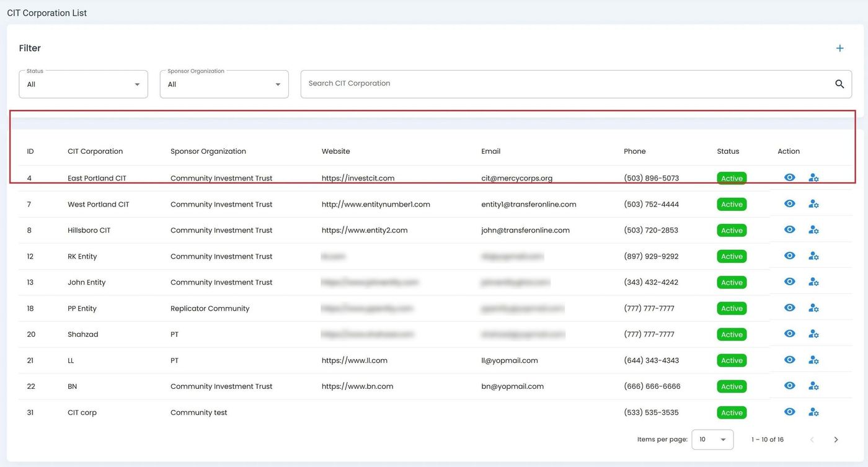Open the Status filter dropdown
The image size is (868, 467).
83,84
